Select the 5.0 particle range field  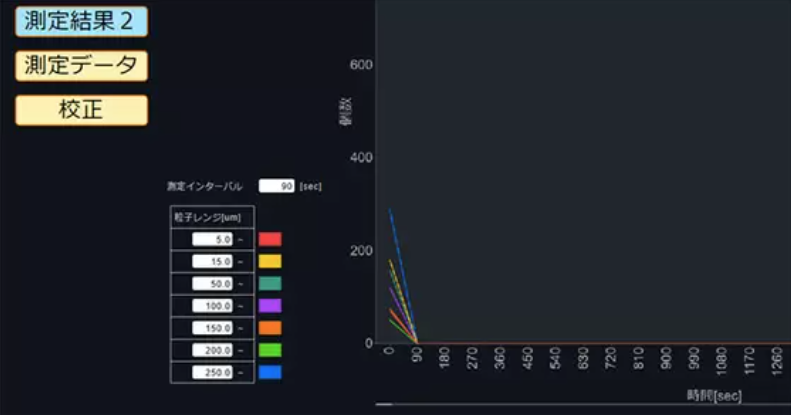coord(212,240)
